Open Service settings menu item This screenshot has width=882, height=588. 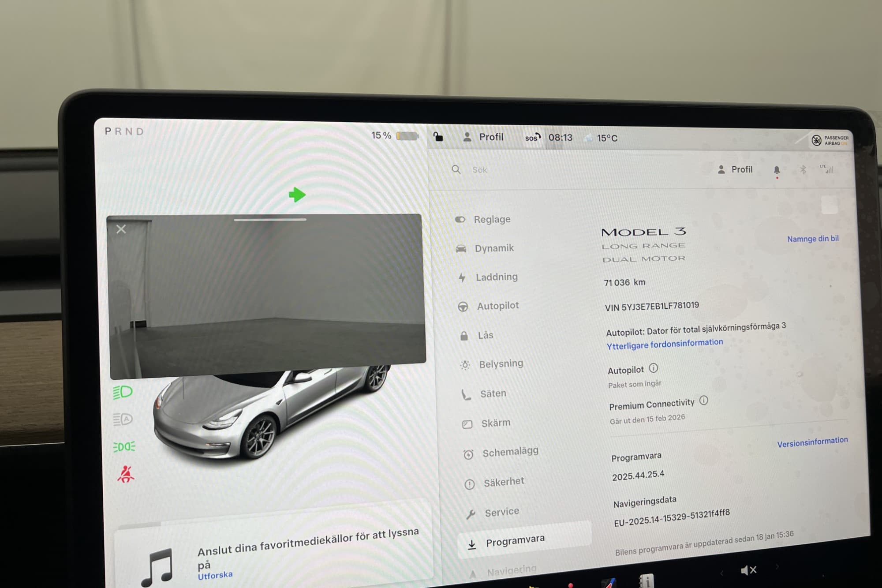pos(501,512)
